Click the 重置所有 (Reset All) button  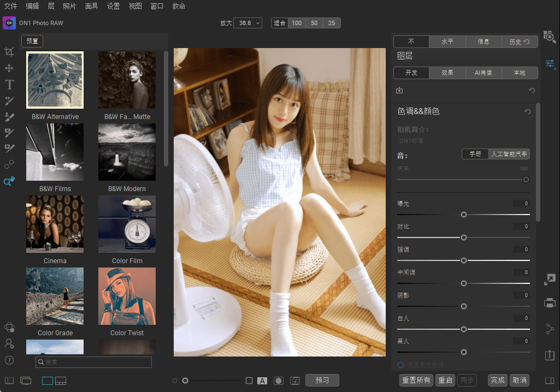(416, 380)
